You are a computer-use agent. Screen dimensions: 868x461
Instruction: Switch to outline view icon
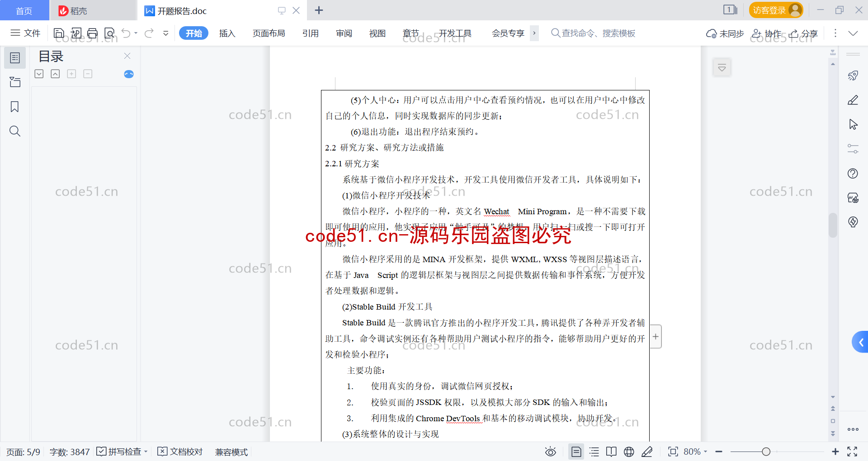(594, 452)
